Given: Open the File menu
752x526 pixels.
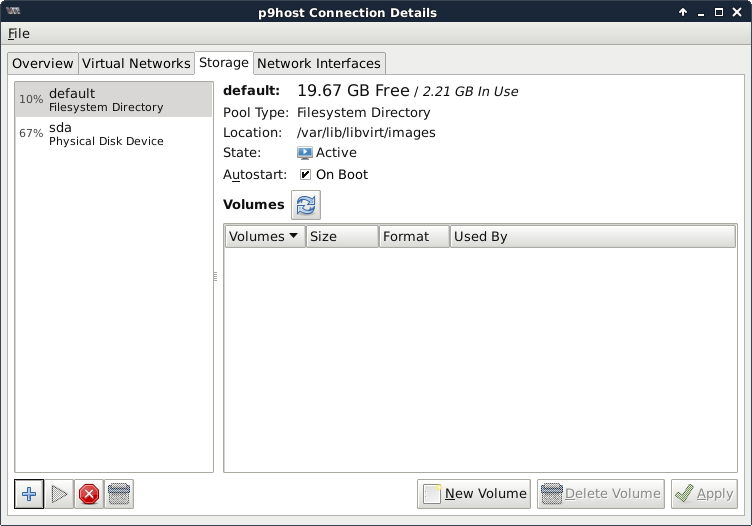Looking at the screenshot, I should point(19,34).
